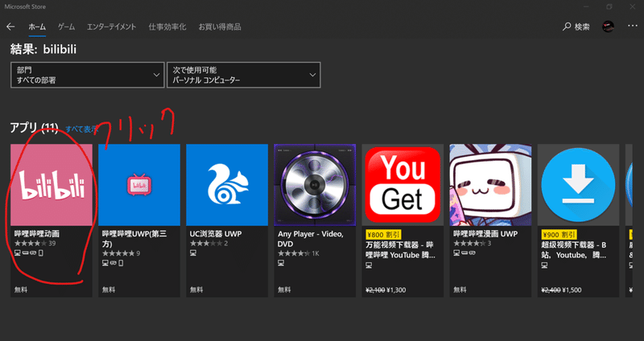This screenshot has height=341, width=644.
Task: Open the user account avatar
Action: [609, 27]
